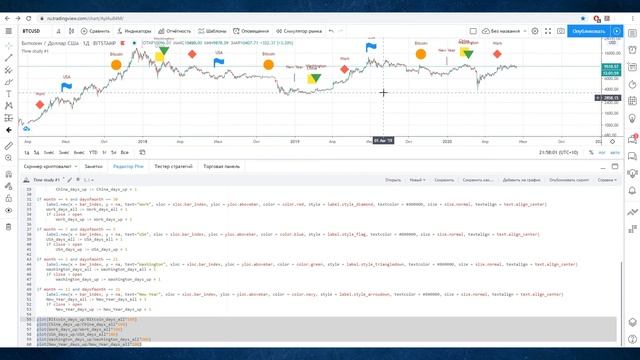Switch to the Заметки notes tab
Viewport: 640px width, 360px height.
click(93, 167)
